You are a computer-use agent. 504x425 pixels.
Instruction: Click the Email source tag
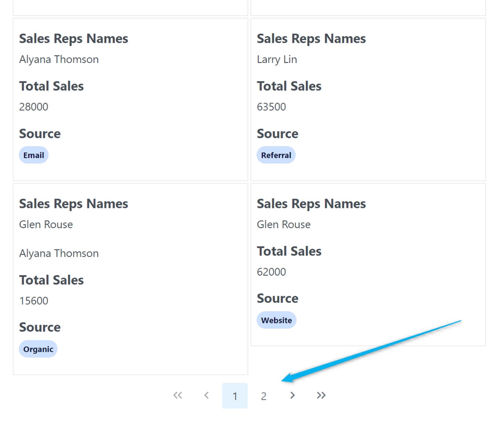34,155
